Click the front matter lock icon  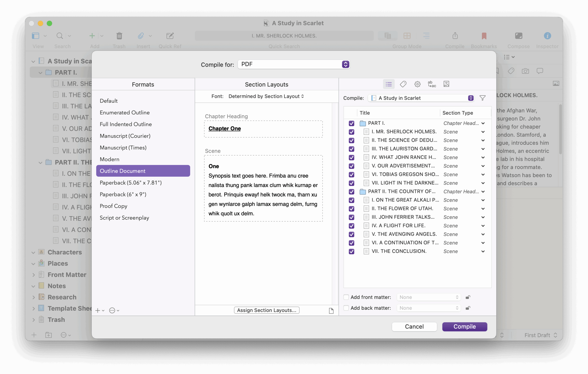(x=468, y=297)
